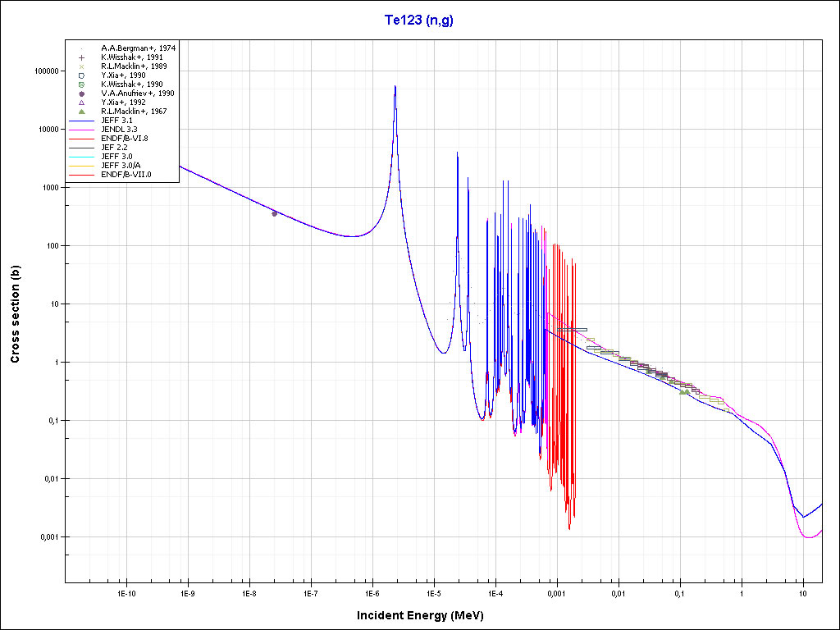Screen dimensions: 840x630
Task: Click the hollow triangle marker for Y.Xia+, 1992
Action: coord(81,103)
